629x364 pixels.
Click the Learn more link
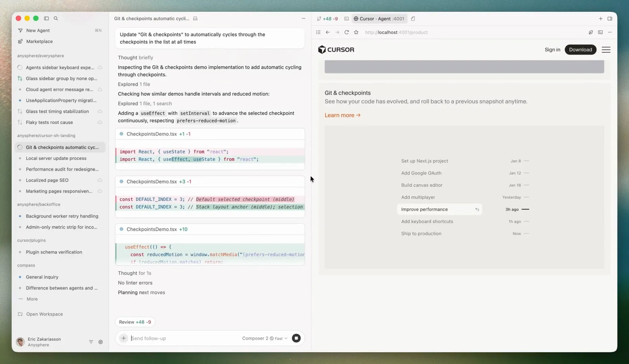coord(343,115)
